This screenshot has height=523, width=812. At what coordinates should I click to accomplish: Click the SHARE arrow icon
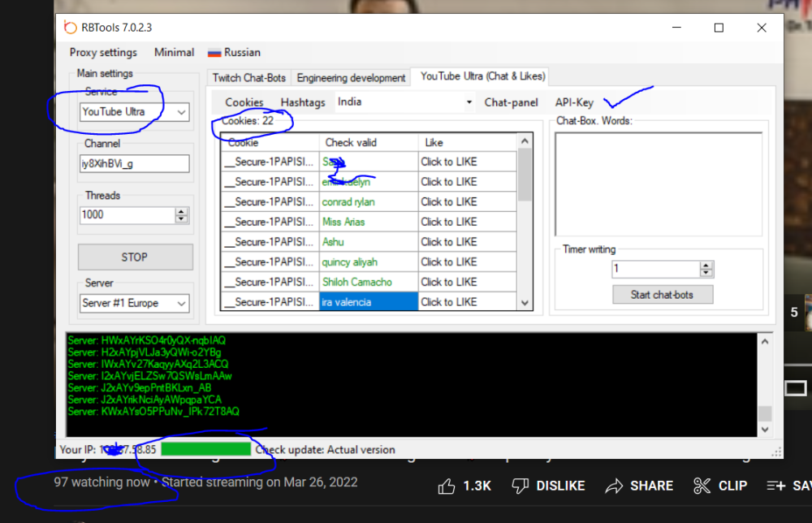615,486
